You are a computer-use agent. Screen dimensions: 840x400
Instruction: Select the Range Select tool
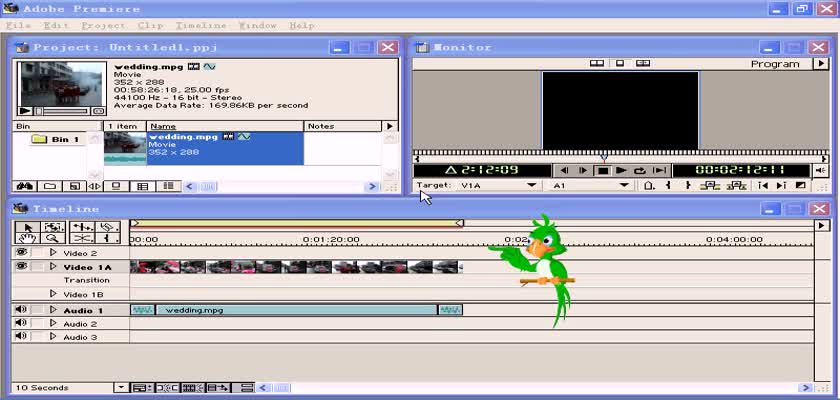click(x=55, y=227)
